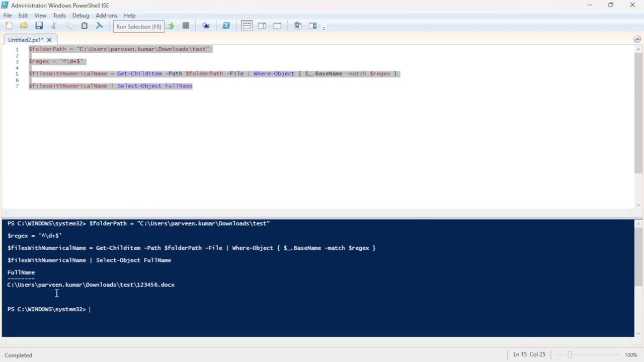The height and width of the screenshot is (362, 644).
Task: Click Get-ChildItem on script line 5
Action: pos(139,73)
